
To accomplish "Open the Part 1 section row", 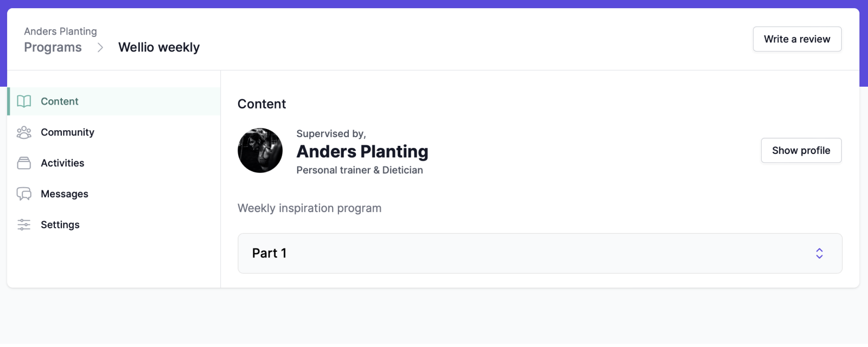I will (x=540, y=253).
